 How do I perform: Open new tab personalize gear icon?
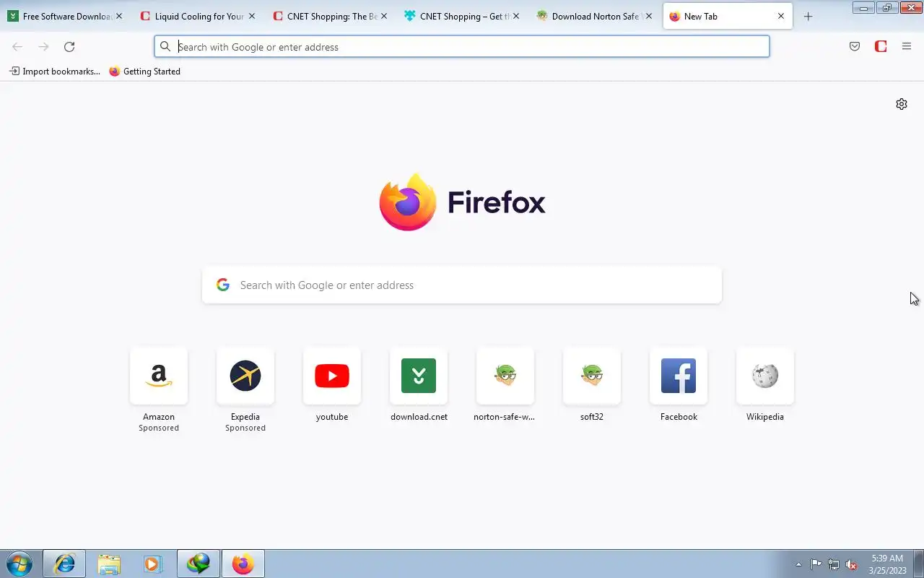tap(902, 104)
